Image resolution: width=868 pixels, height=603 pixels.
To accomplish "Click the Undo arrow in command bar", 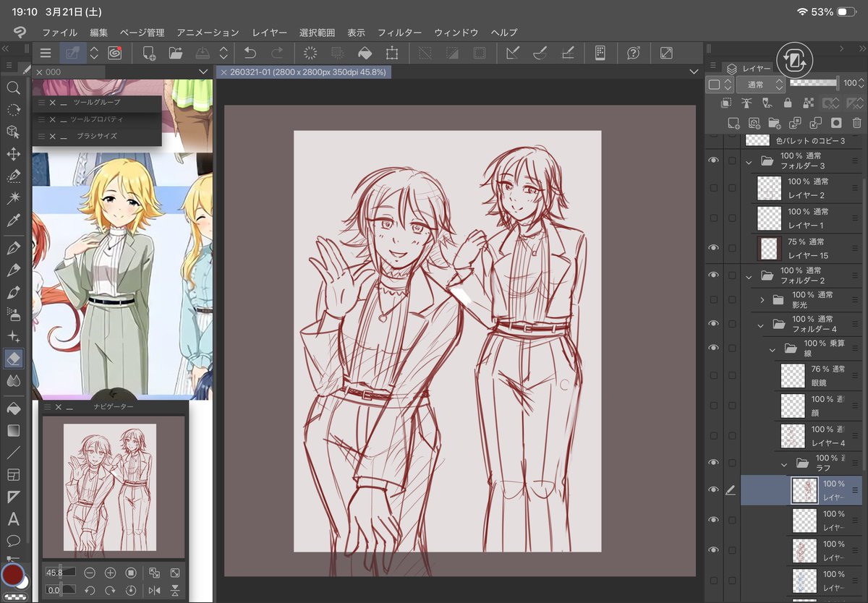I will (250, 53).
